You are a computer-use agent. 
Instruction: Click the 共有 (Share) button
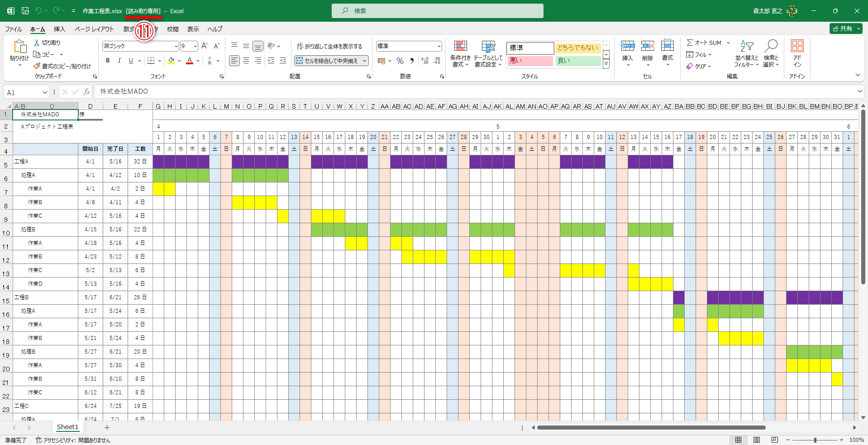(x=846, y=29)
